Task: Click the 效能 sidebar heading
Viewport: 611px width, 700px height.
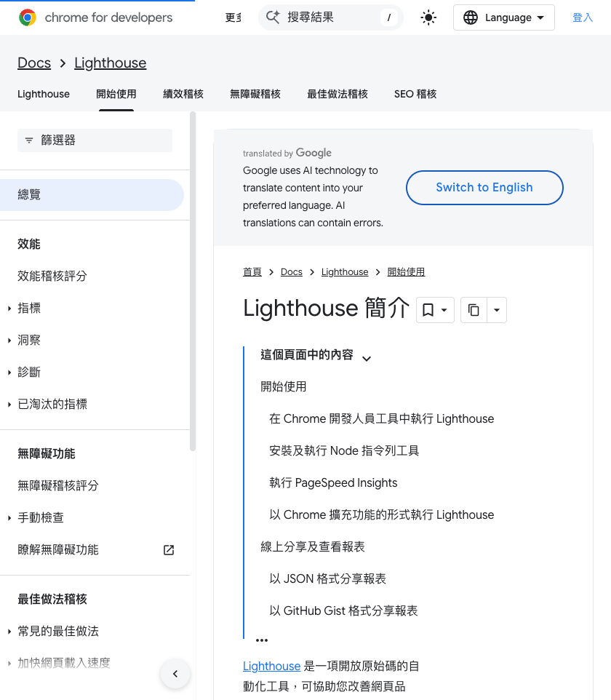Action: pyautogui.click(x=29, y=244)
